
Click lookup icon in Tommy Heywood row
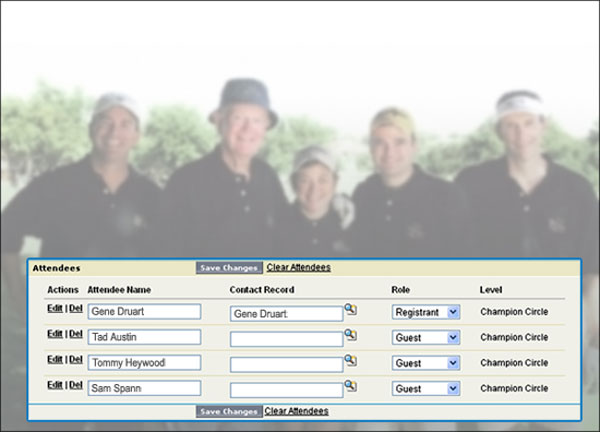(x=350, y=359)
